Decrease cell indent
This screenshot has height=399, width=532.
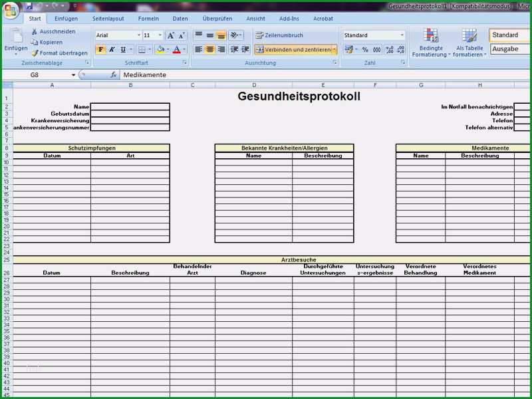coord(234,49)
